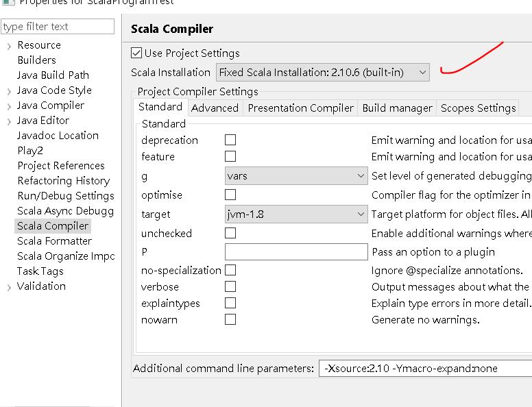This screenshot has height=407, width=532.
Task: Click the additional command line parameters field
Action: [x=426, y=369]
